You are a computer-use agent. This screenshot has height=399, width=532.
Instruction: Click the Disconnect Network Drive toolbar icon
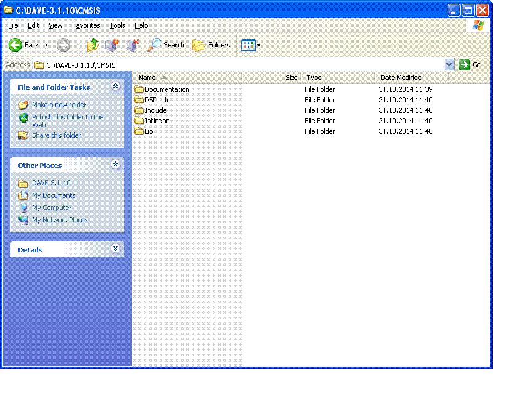[x=132, y=45]
